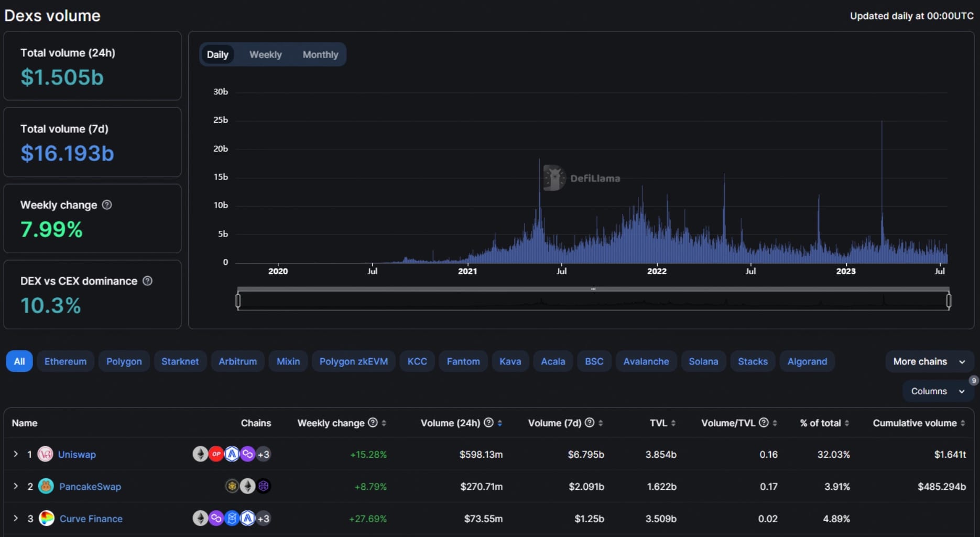This screenshot has width=980, height=537.
Task: Click the blue Fantom chain icon in Curve row
Action: click(232, 519)
